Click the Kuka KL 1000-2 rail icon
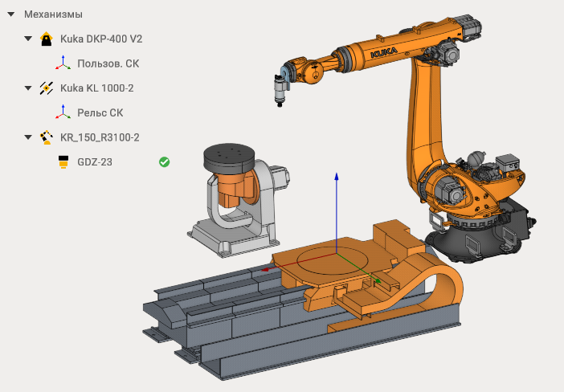The image size is (564, 392). point(47,88)
